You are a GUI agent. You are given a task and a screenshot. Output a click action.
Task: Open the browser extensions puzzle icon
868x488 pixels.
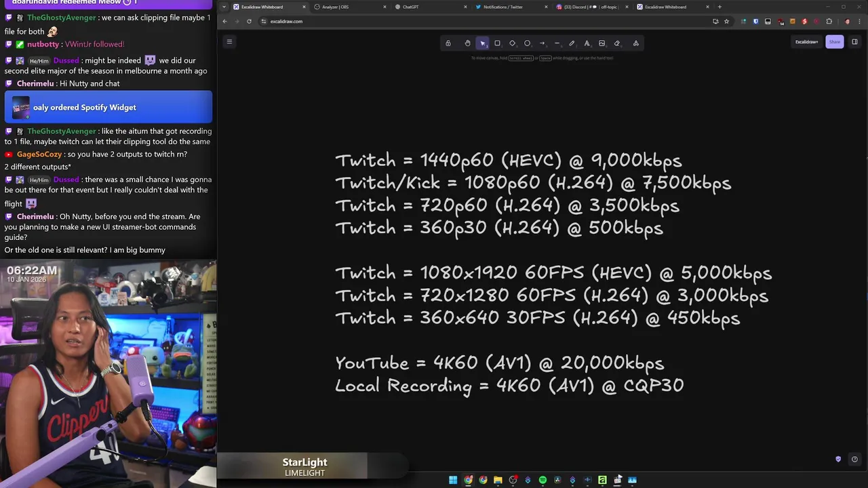click(829, 21)
